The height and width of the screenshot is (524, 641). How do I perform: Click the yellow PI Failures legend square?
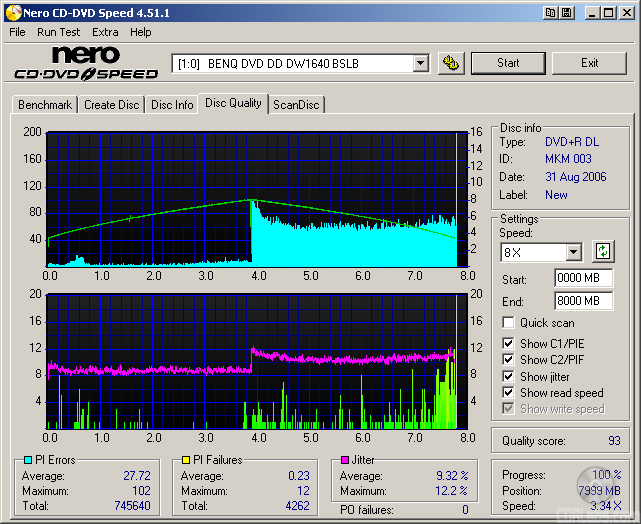184,460
